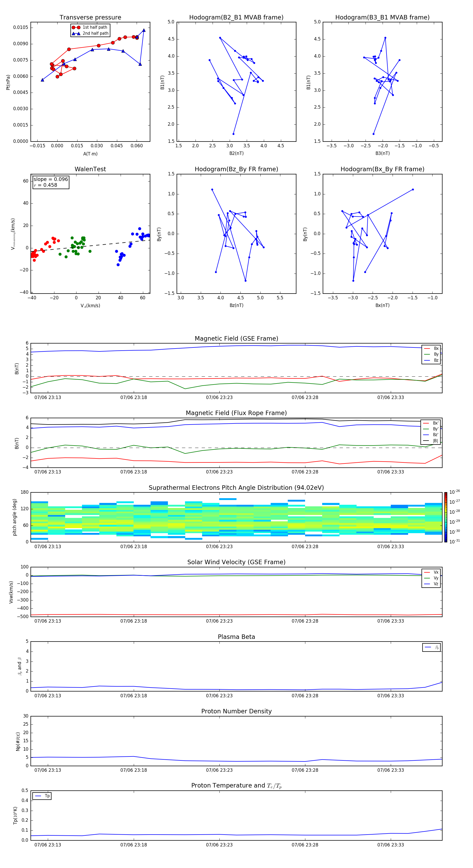Click the 'Proton Number Density' title
The height and width of the screenshot is (868, 473).
(236, 711)
